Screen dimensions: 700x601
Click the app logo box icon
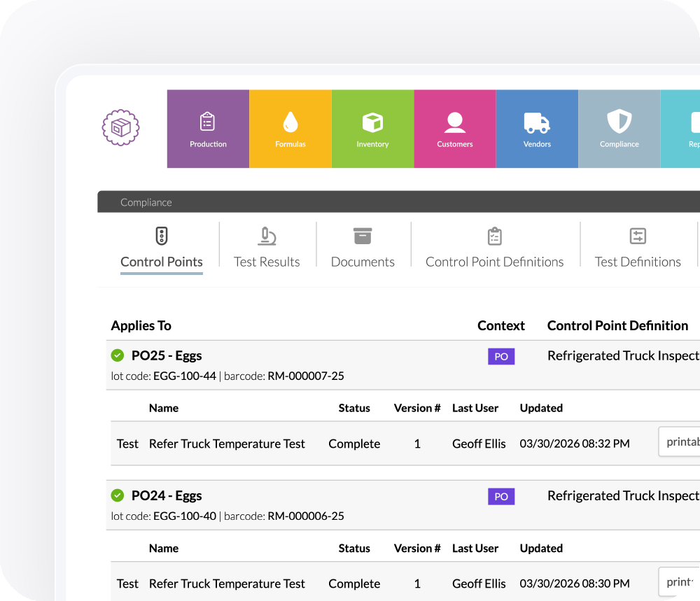tap(120, 128)
